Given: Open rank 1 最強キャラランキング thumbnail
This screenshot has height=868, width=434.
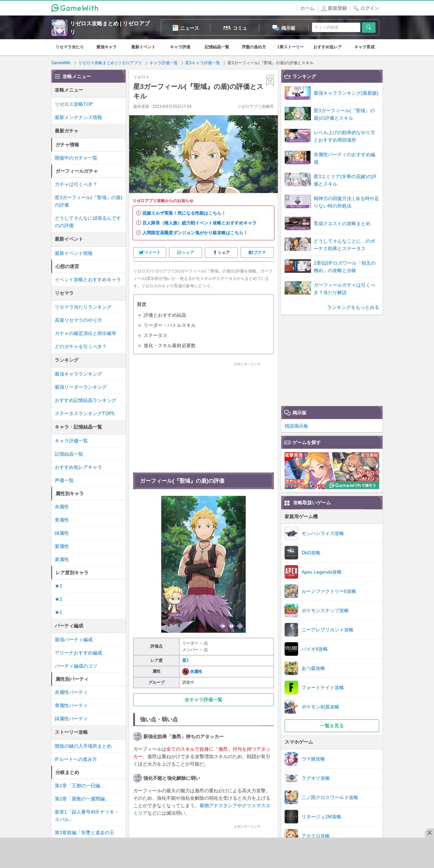Looking at the screenshot, I should coord(297,93).
